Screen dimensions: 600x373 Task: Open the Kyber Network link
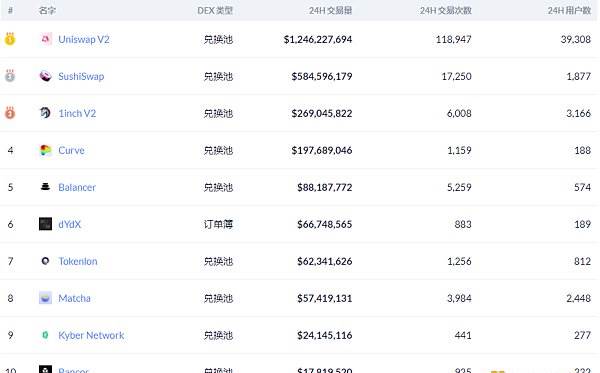pos(91,335)
